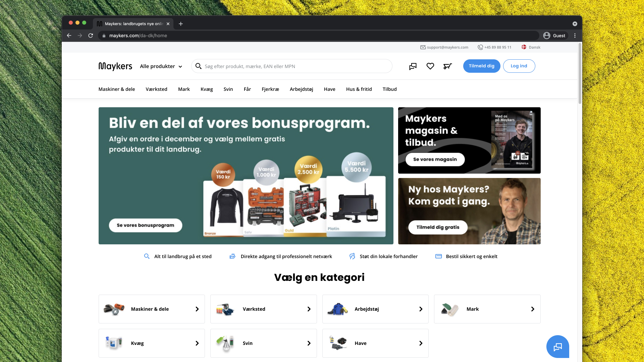Image resolution: width=644 pixels, height=362 pixels.
Task: Click the Log ind button
Action: 519,66
